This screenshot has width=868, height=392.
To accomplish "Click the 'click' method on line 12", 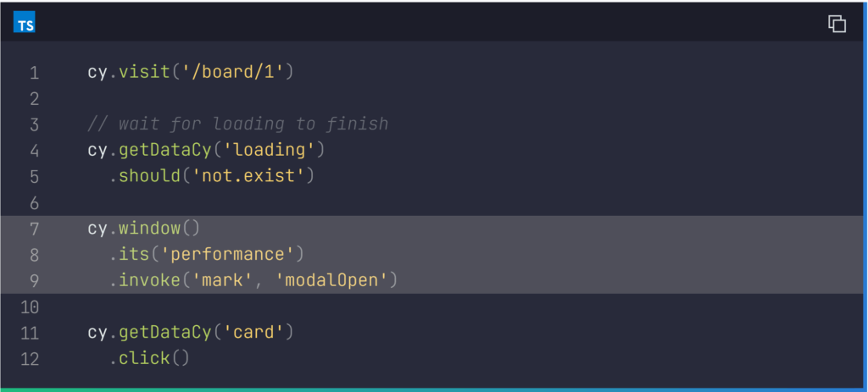I will point(144,359).
